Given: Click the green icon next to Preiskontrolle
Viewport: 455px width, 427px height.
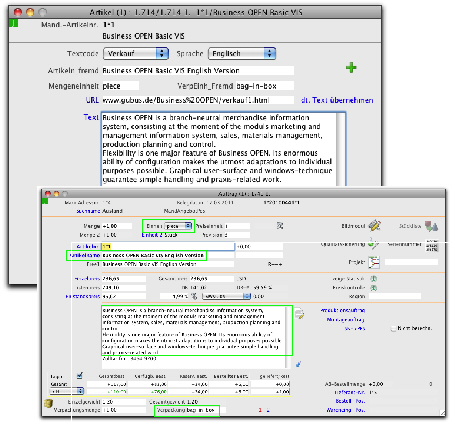Looking at the screenshot, I should tap(373, 287).
